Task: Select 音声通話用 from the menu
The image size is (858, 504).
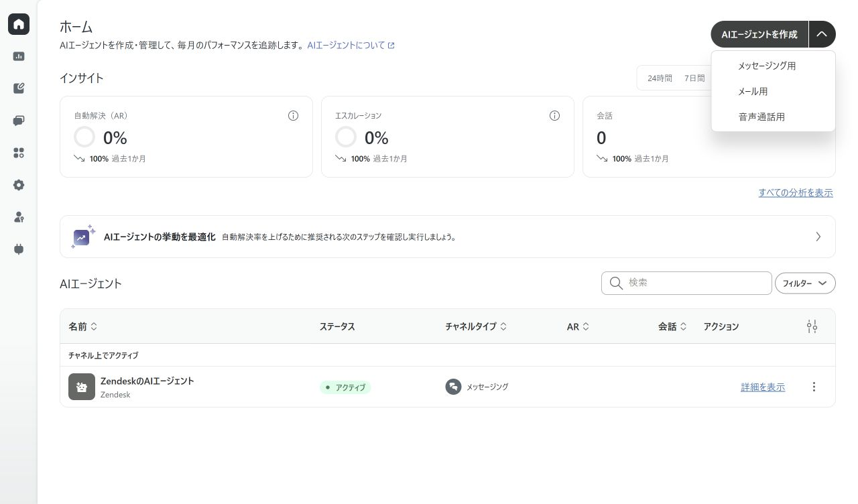Action: [773, 117]
